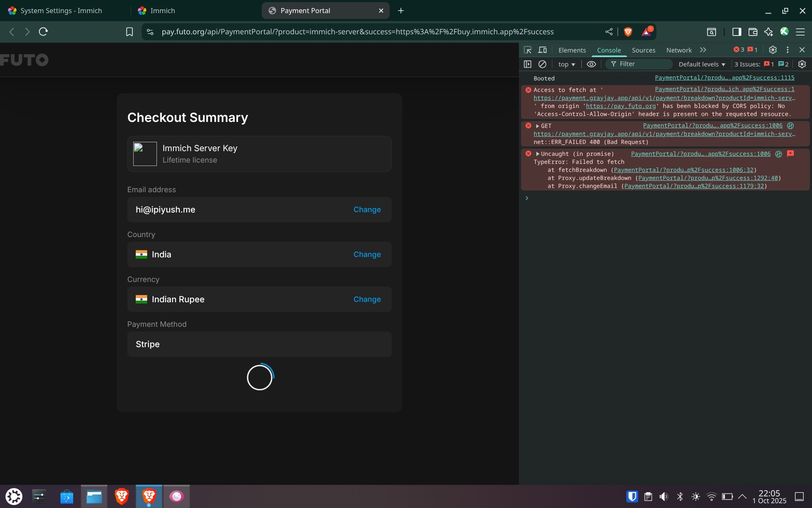Click Change next to Indian Rupee
This screenshot has height=508, width=812.
[367, 299]
